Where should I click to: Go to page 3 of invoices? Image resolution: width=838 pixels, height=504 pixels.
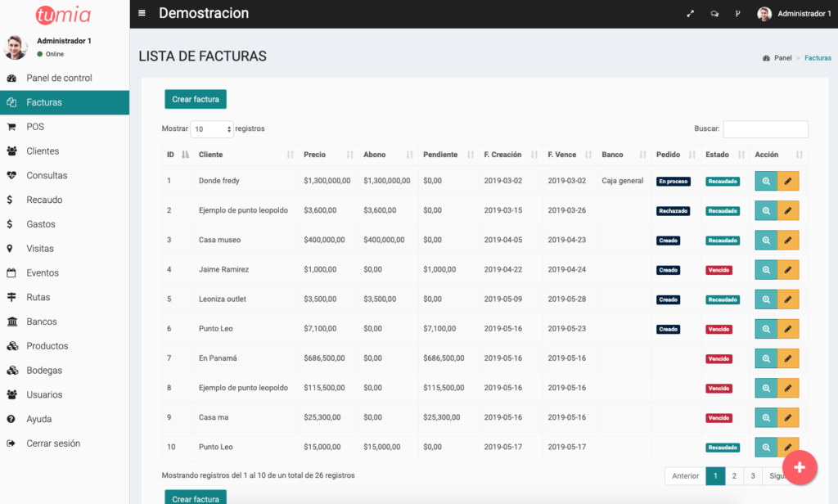tap(753, 475)
